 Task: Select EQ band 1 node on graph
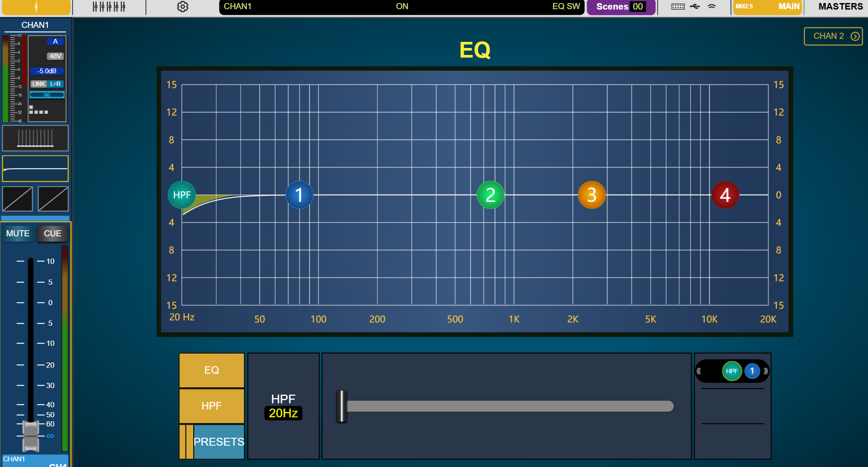[x=299, y=195]
